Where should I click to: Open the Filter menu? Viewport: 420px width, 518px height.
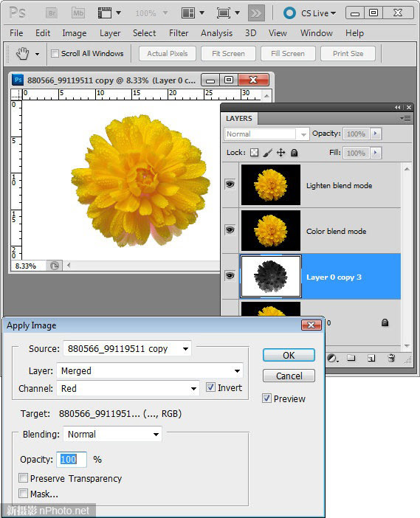179,33
